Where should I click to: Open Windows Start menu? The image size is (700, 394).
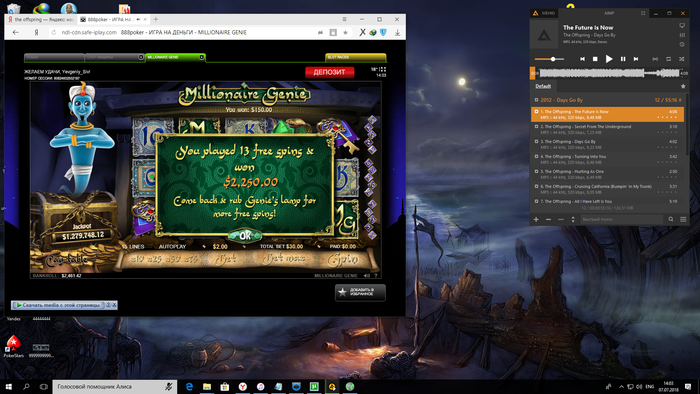pos(8,386)
